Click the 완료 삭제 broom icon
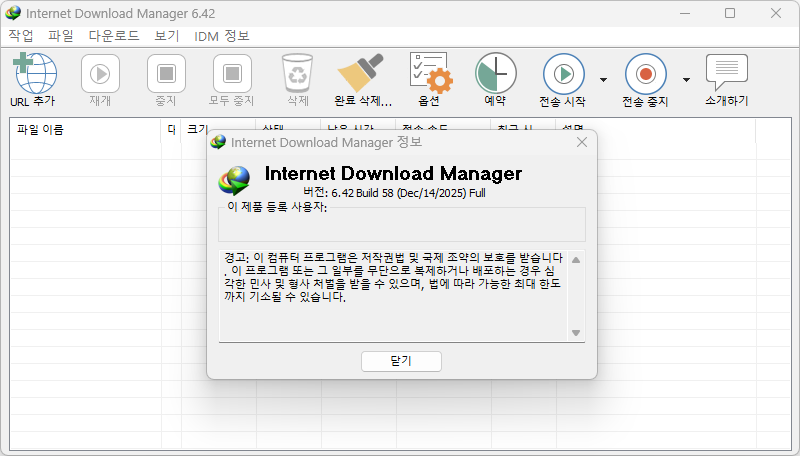This screenshot has height=456, width=800. pyautogui.click(x=361, y=73)
